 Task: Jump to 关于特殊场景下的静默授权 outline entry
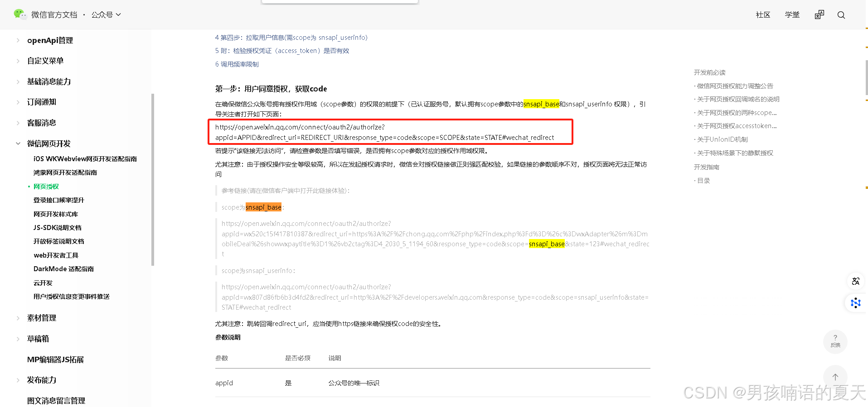coord(735,153)
